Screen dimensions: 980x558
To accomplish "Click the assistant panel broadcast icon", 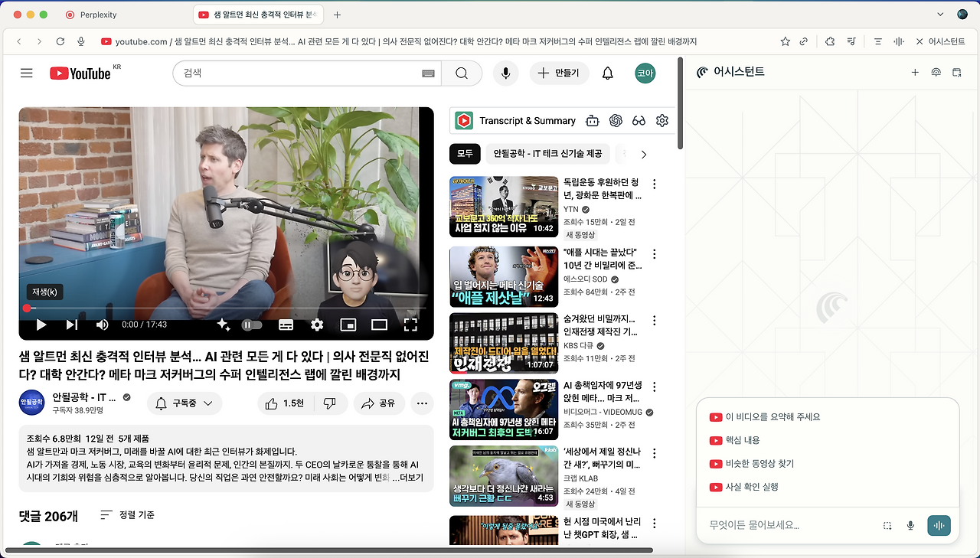I will pyautogui.click(x=936, y=73).
